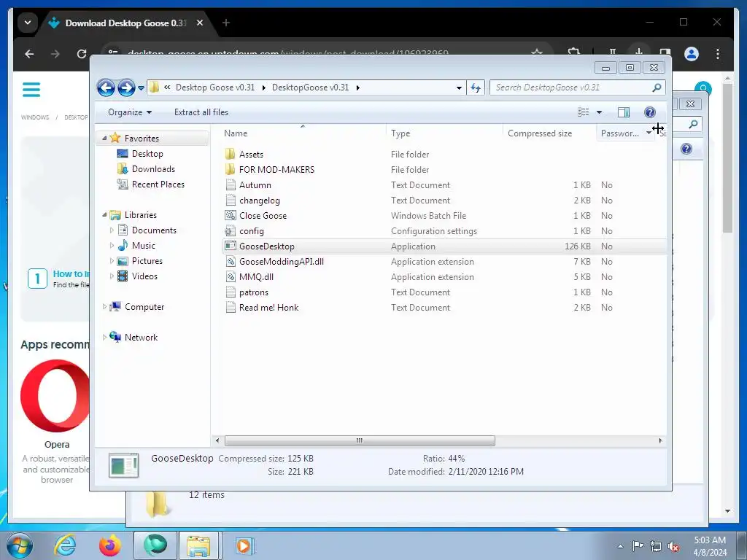Open the recent pages dropdown beside Forward
This screenshot has width=747, height=560.
pyautogui.click(x=141, y=88)
